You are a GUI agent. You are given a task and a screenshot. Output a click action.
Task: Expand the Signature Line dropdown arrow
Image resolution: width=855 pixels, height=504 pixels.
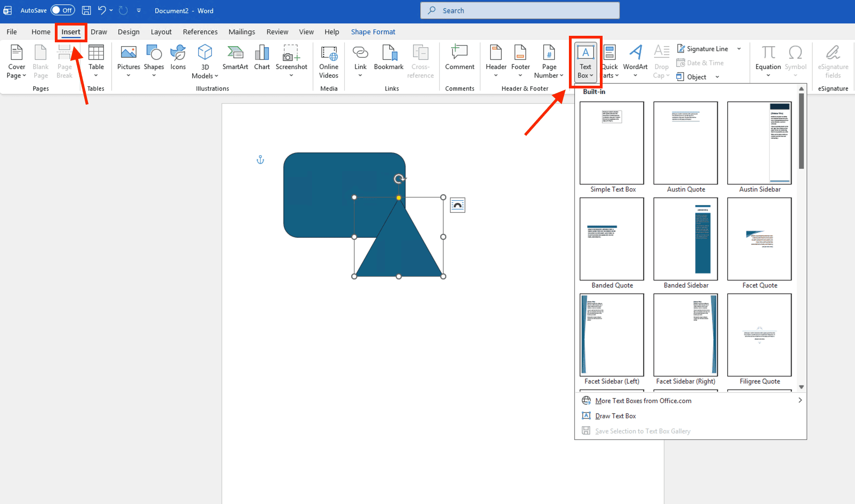(x=739, y=49)
